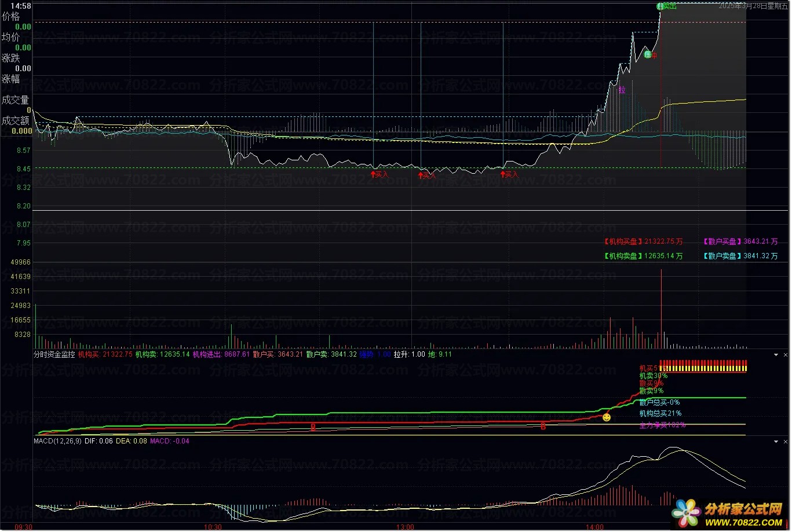
Task: Click the yellow smiley face signal icon
Action: pyautogui.click(x=606, y=417)
